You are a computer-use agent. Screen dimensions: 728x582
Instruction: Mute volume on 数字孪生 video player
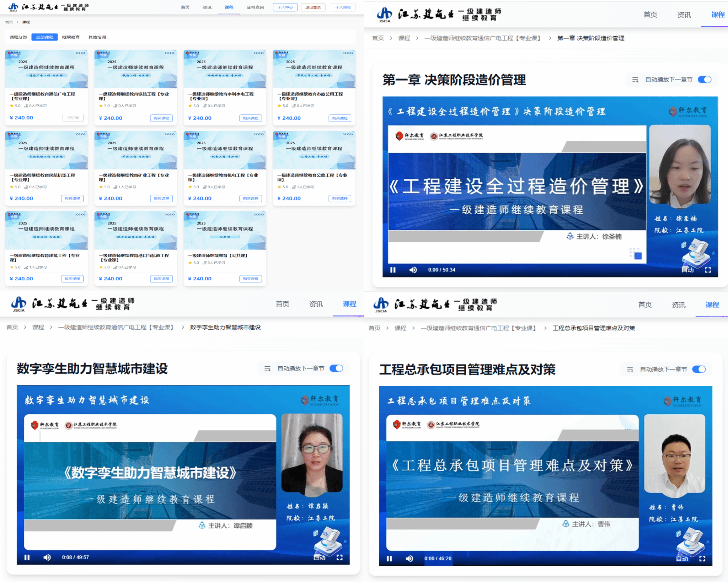point(47,557)
